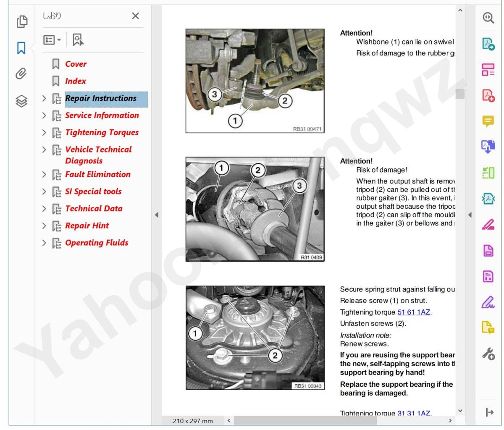The width and height of the screenshot is (504, 430).
Task: Select the Tightening Torques bookmark label
Action: [x=102, y=133]
